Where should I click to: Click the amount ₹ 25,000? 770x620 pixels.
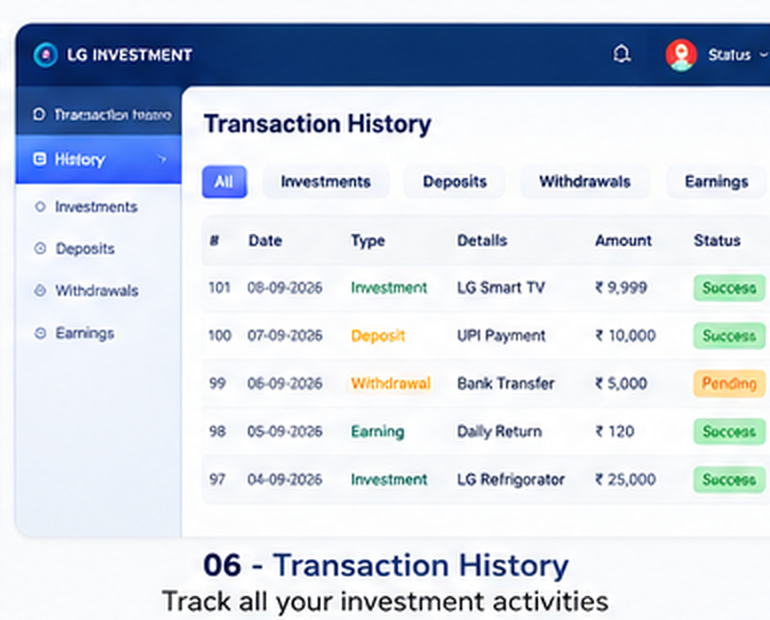[x=626, y=480]
